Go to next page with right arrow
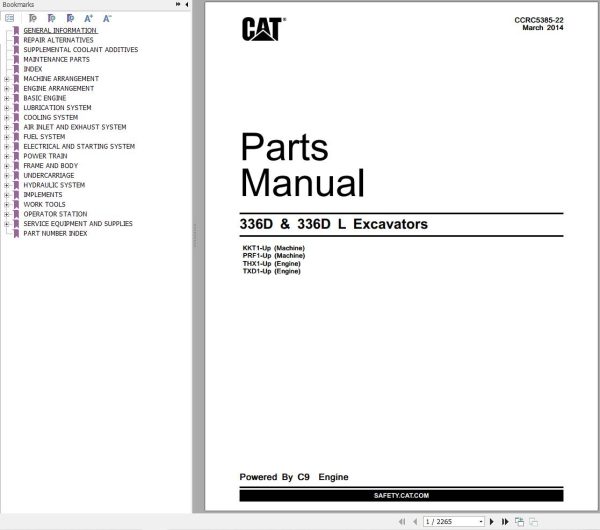Viewport: 600px width, 530px height. pos(492,521)
